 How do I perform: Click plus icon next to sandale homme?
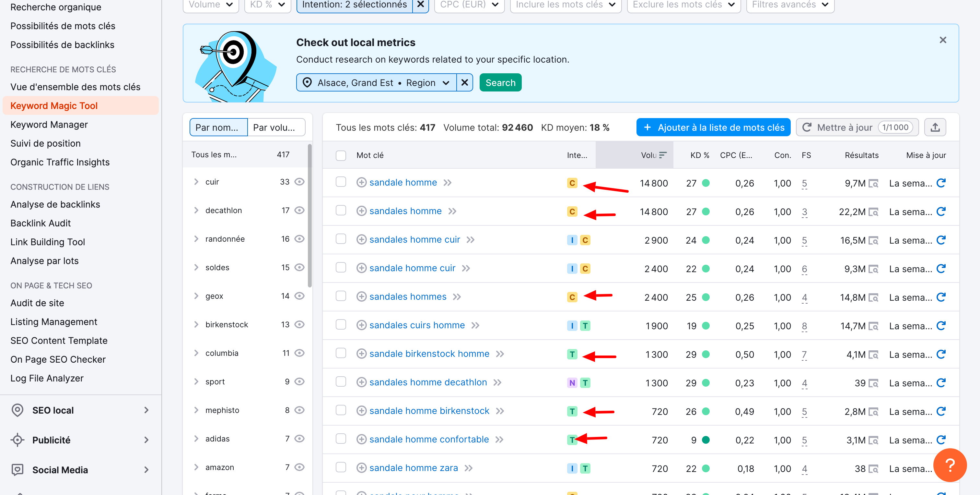click(x=361, y=182)
